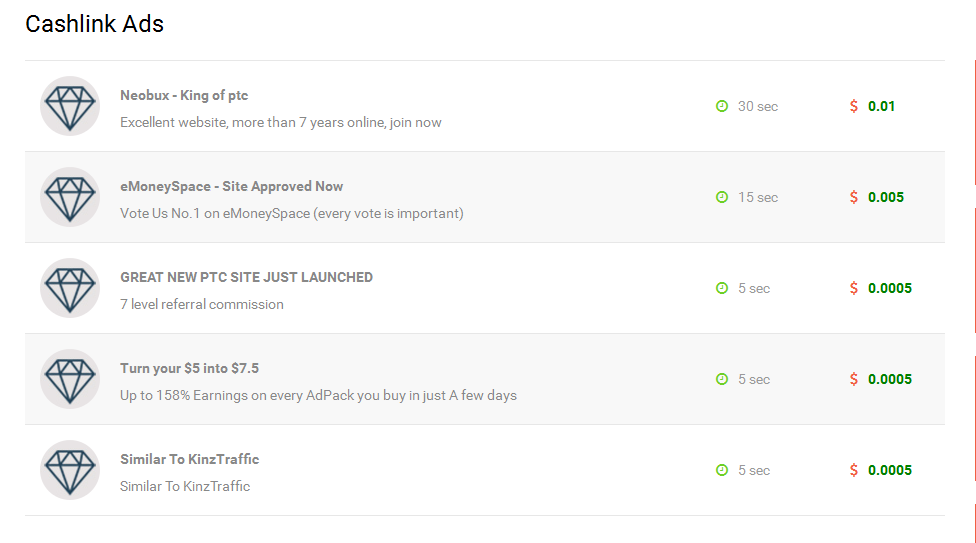Open the Similar To KinzTraffic ad title
Screen dimensions: 976x543
(x=189, y=460)
